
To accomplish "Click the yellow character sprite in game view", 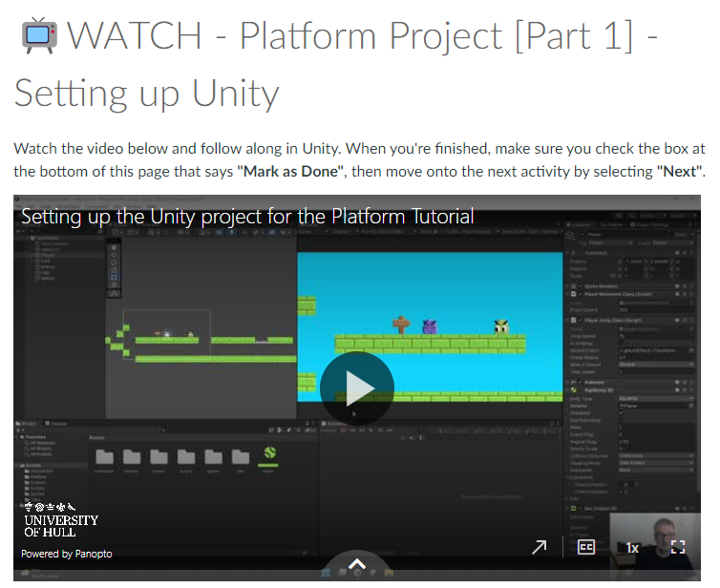I will click(501, 326).
